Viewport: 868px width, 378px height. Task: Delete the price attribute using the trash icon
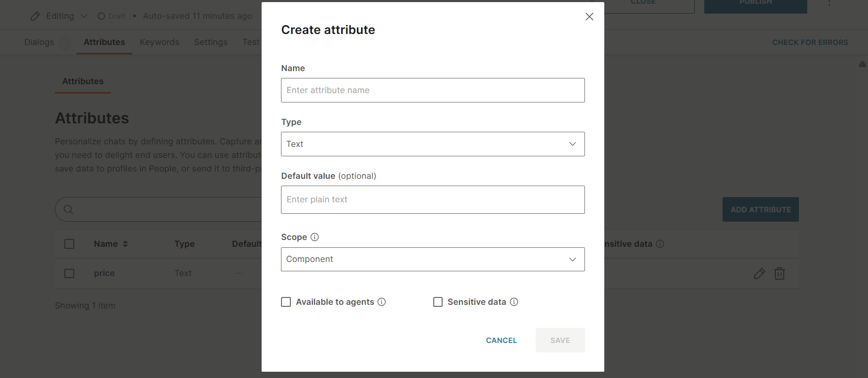tap(780, 273)
